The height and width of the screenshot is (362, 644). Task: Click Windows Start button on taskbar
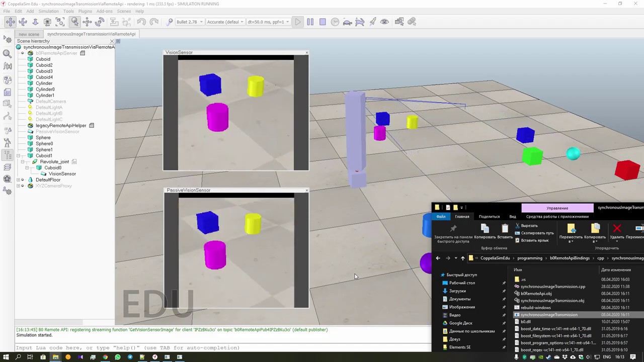(x=6, y=357)
